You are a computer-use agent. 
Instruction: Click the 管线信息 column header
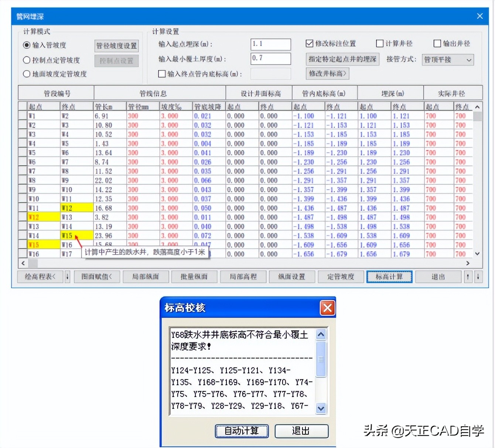[153, 93]
